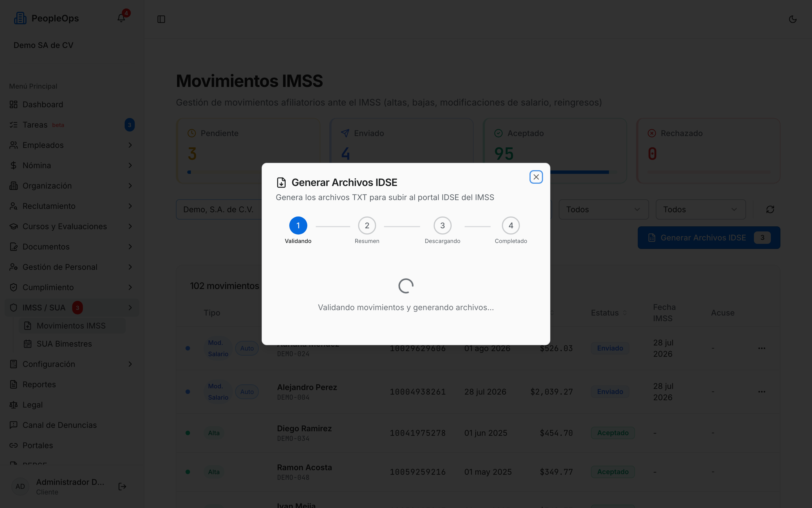This screenshot has height=508, width=812.
Task: Click the Auto tag on Alejandro Perez row
Action: point(247,392)
